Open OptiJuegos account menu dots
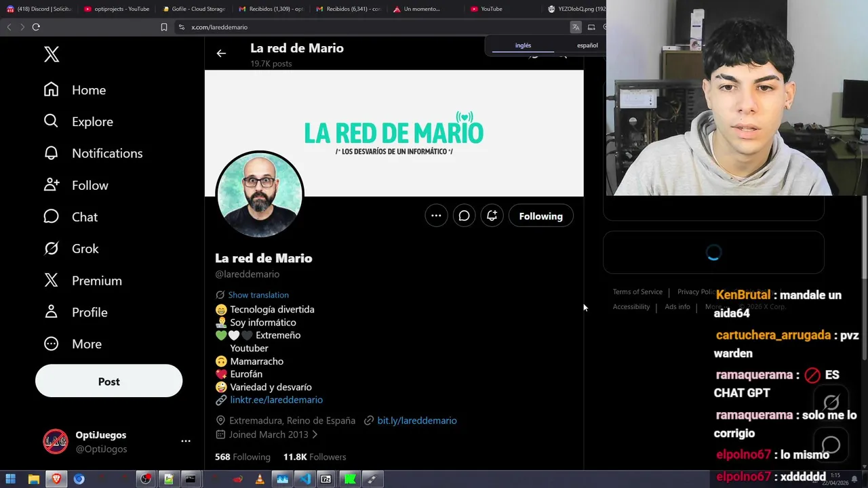 (186, 441)
